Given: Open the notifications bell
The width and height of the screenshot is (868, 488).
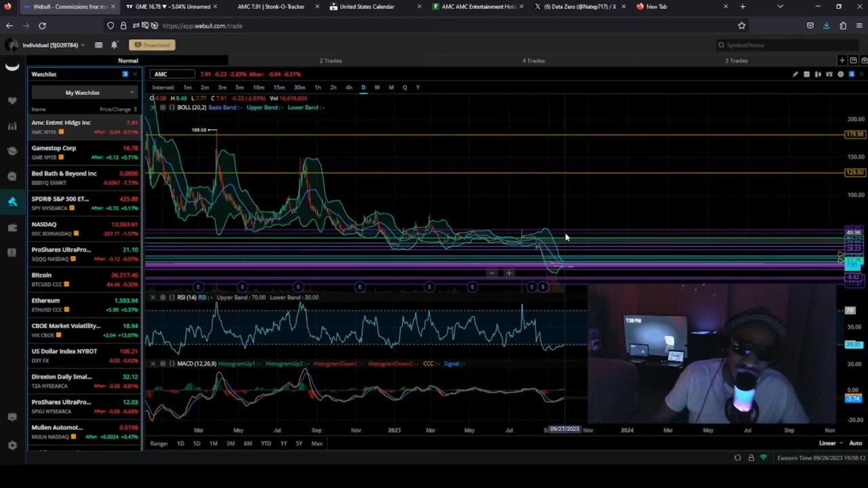Looking at the screenshot, I should pos(115,45).
